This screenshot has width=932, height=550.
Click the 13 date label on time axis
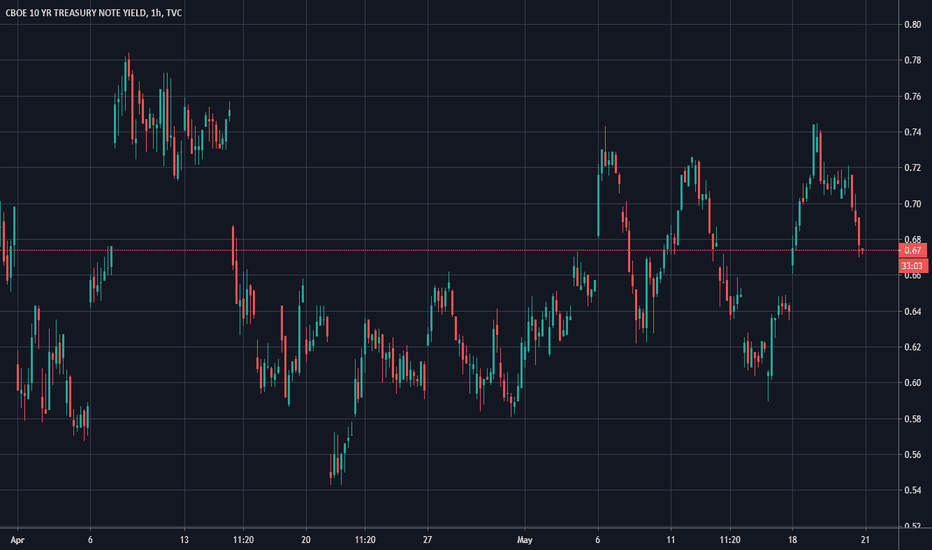[184, 540]
